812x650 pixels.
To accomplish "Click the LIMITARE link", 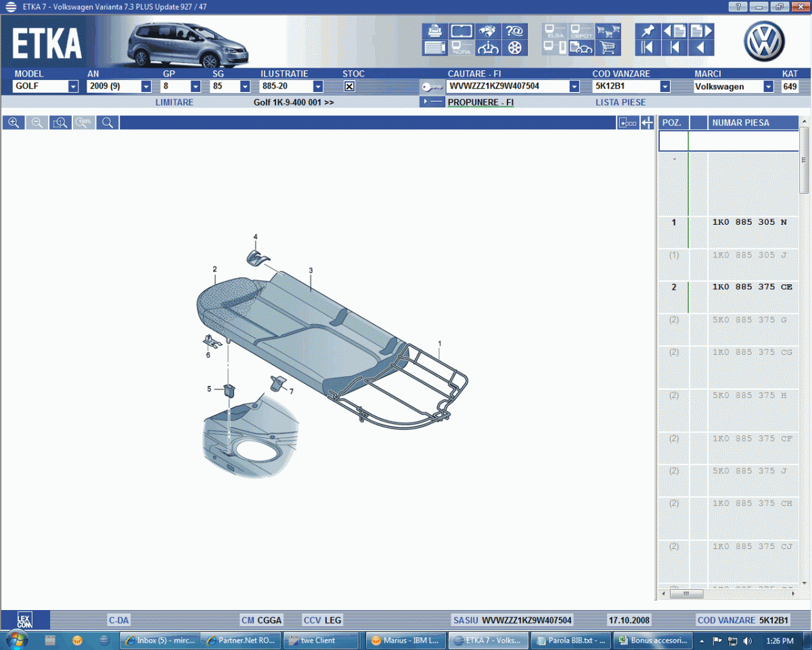I will [x=174, y=102].
